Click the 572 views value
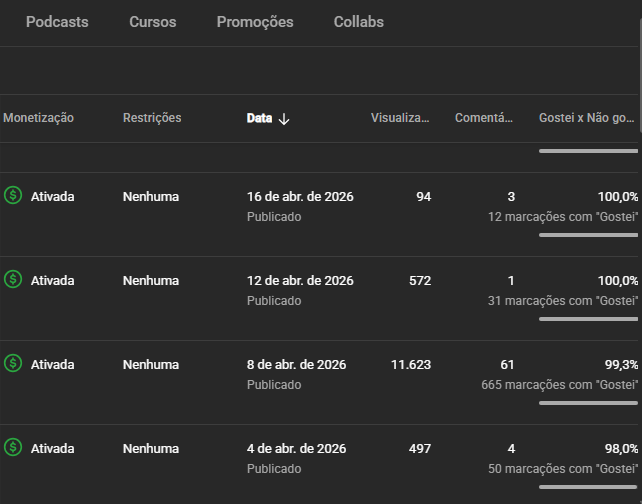 point(420,280)
